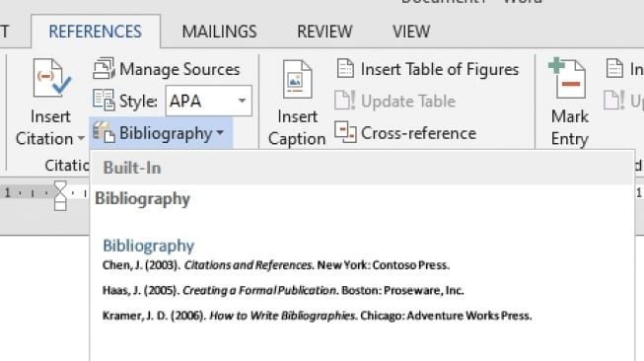
Task: Click the Haas, J. (2005) reference line
Action: point(283,290)
